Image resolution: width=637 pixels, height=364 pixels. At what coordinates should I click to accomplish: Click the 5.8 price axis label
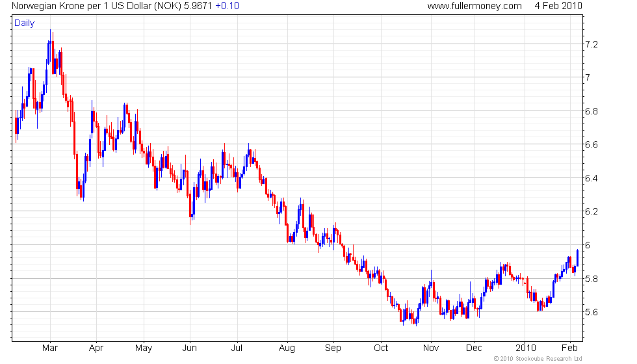coord(591,279)
